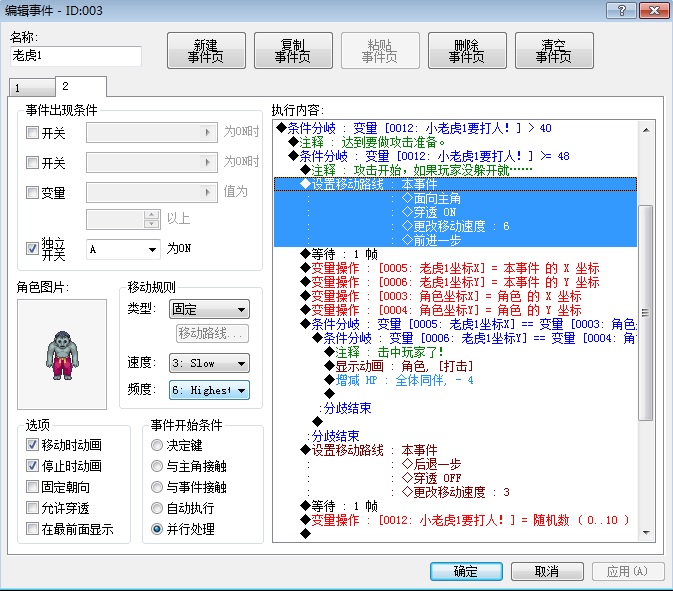Open the 独立开关 A dropdown
Image resolution: width=673 pixels, height=591 pixels.
pyautogui.click(x=124, y=249)
